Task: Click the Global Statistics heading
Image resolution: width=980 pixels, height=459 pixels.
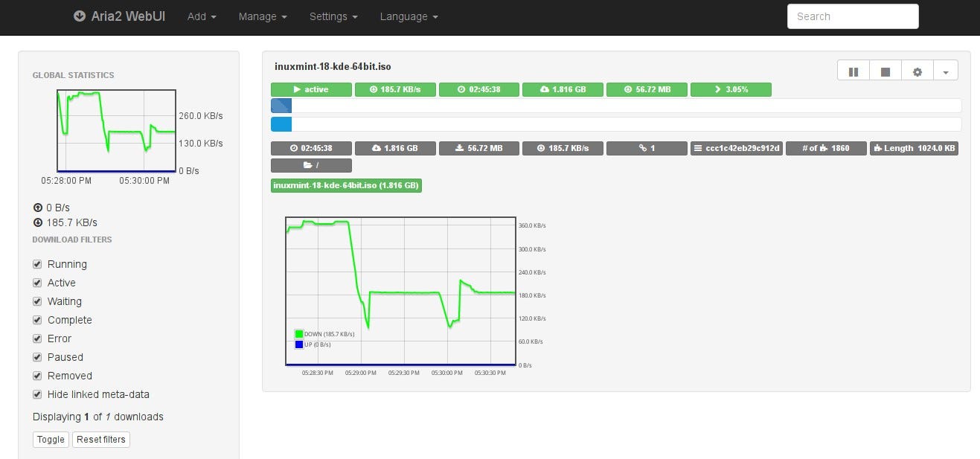Action: 73,75
